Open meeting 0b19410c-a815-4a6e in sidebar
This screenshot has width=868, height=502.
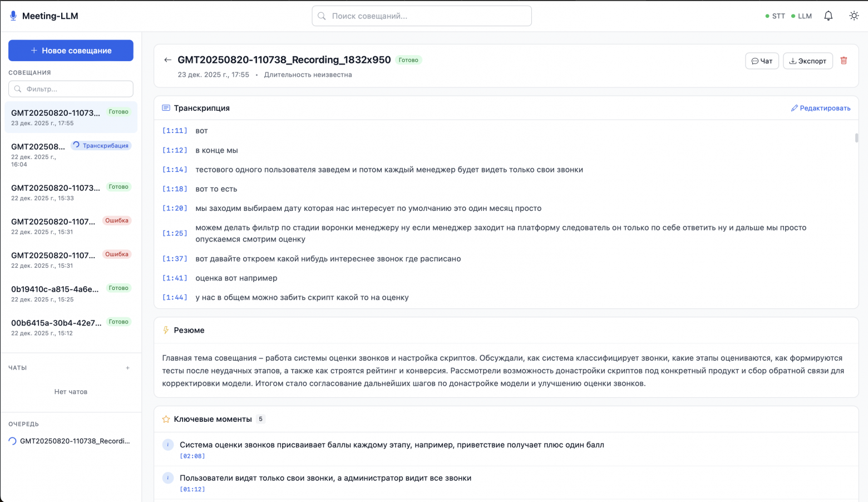[x=56, y=293]
